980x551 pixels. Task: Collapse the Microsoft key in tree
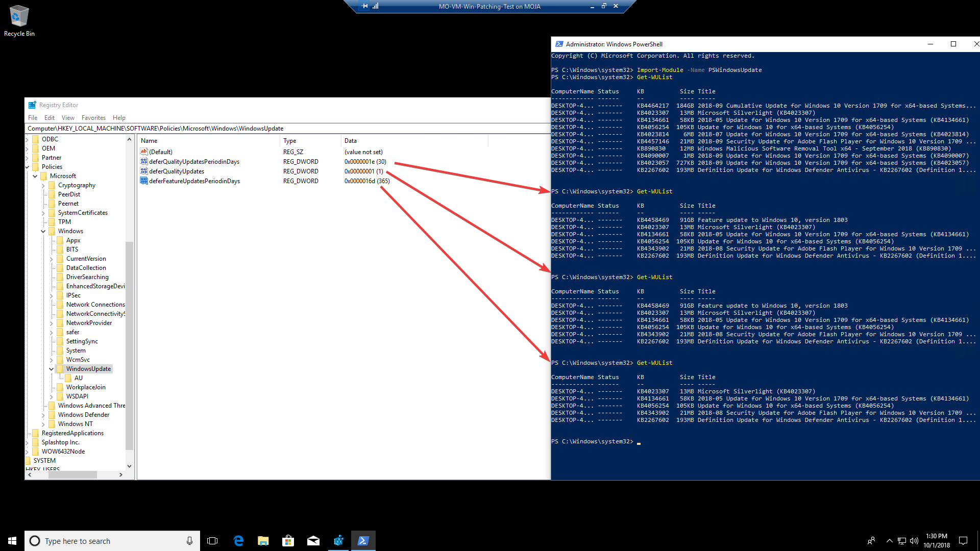[35, 176]
